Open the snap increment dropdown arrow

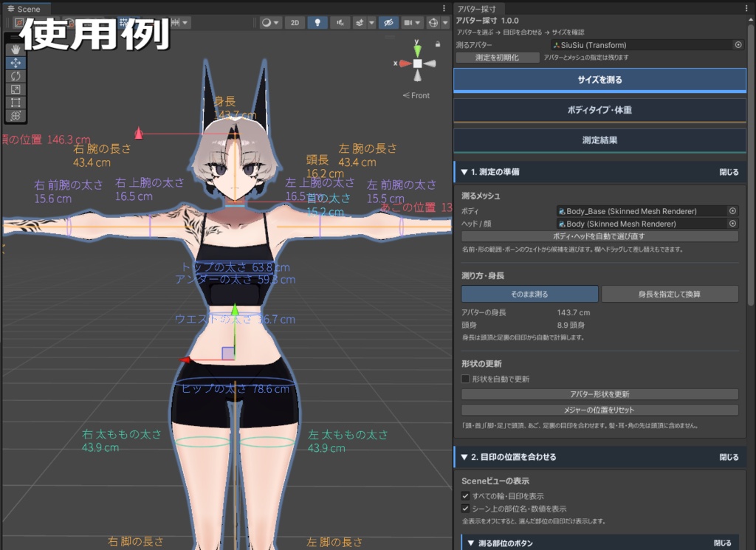tap(185, 23)
